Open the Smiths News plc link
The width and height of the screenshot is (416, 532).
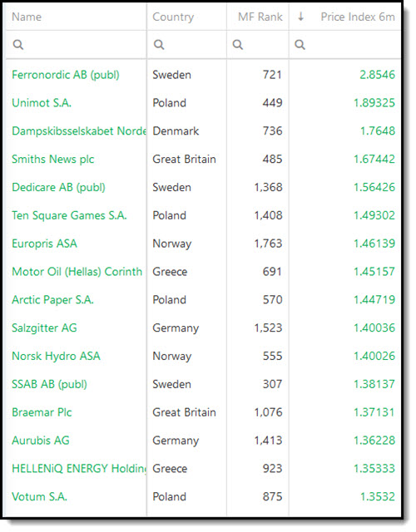pos(52,159)
